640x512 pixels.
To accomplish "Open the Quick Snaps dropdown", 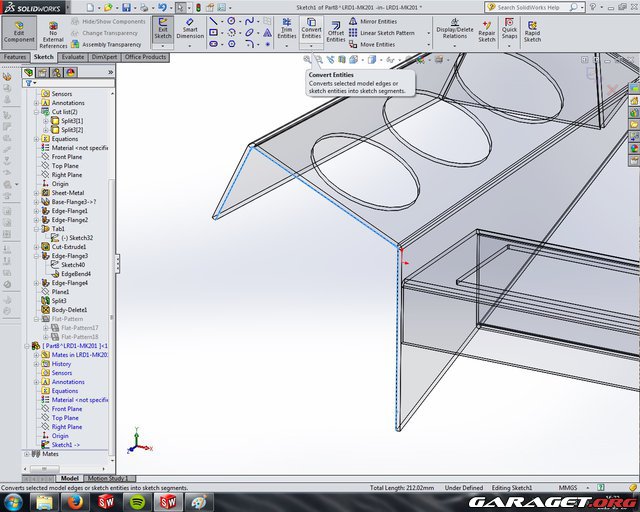I will pyautogui.click(x=509, y=31).
